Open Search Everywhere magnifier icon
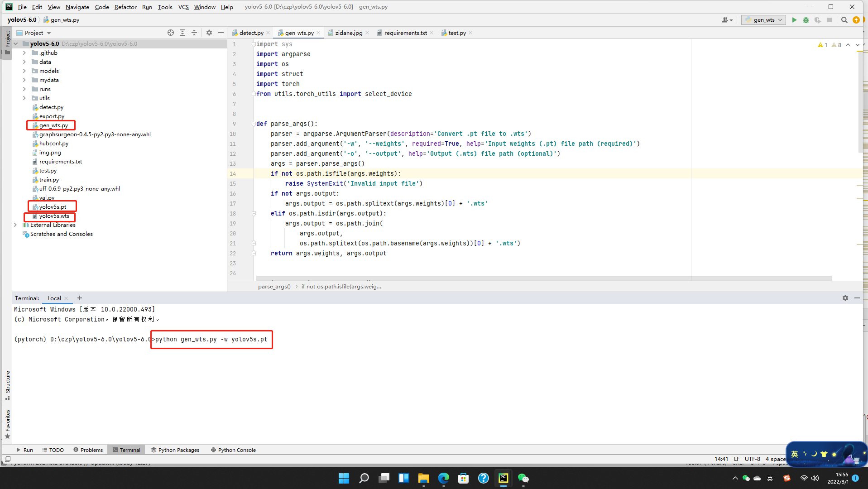Image resolution: width=868 pixels, height=489 pixels. point(844,20)
